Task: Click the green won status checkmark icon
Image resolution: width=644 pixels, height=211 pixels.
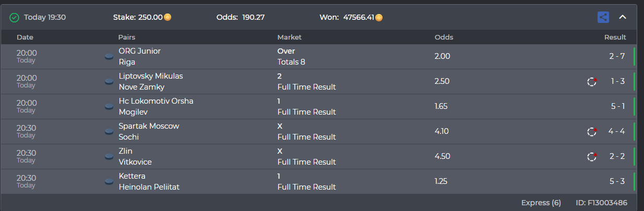Action: pyautogui.click(x=14, y=17)
